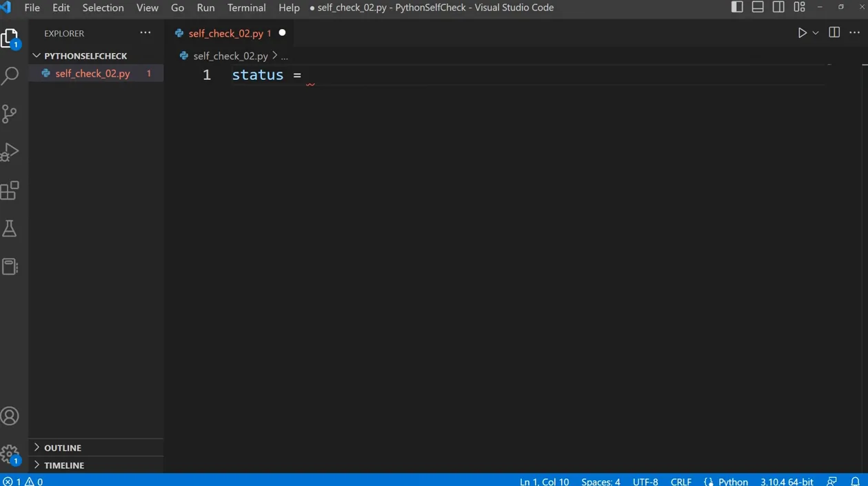
Task: Open the Selection menu
Action: tap(103, 8)
